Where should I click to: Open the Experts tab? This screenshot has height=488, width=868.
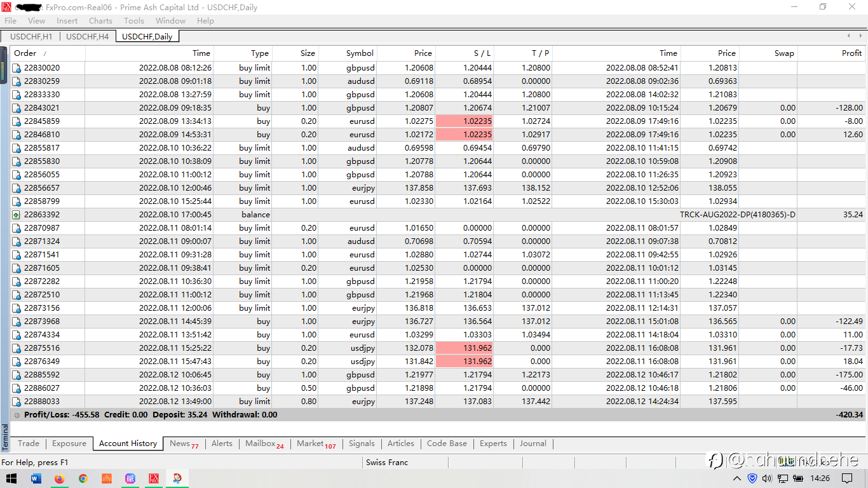[493, 444]
